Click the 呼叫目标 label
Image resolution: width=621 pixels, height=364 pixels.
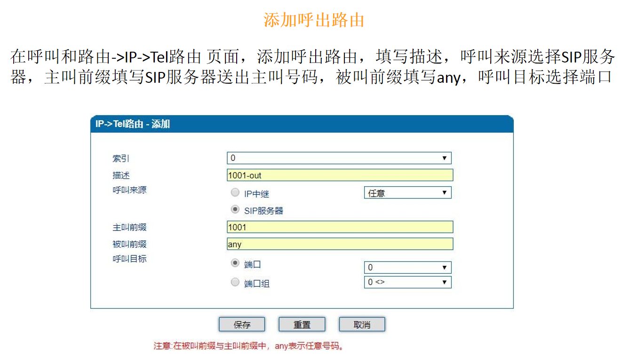[x=129, y=259]
